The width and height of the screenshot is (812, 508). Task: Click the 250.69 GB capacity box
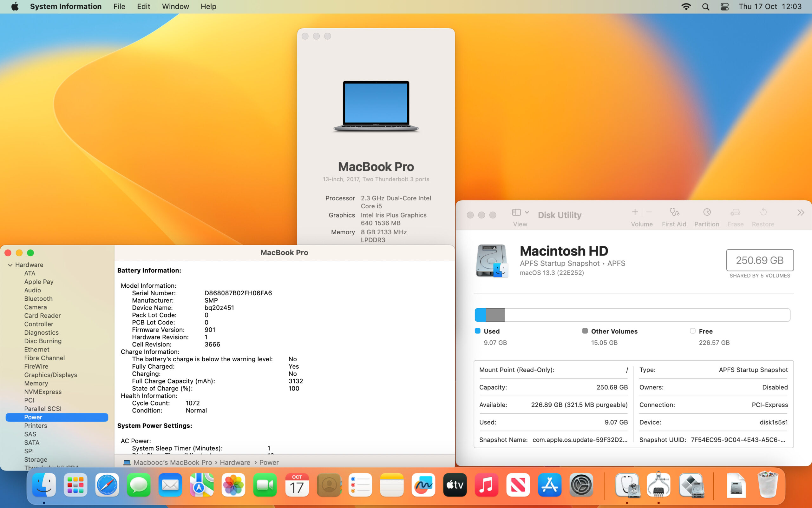click(x=760, y=260)
